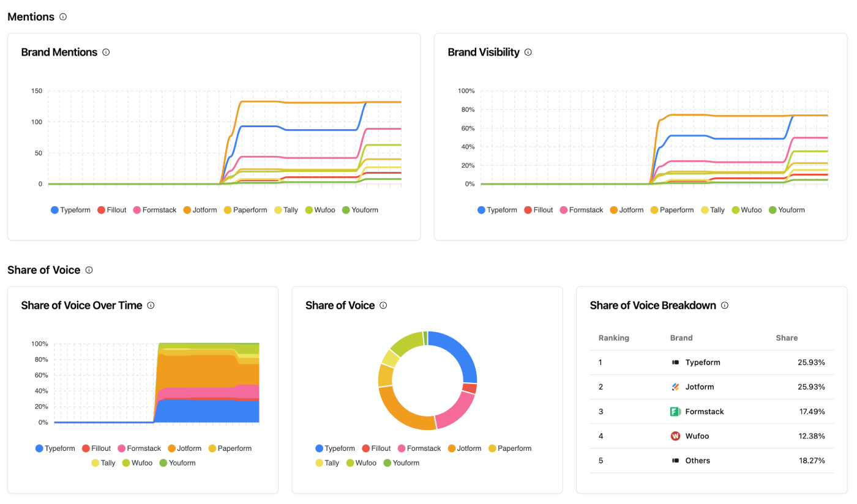Toggle Fillout legend in Brand Visibility chart
Screen dimensions: 857x504
(x=538, y=210)
